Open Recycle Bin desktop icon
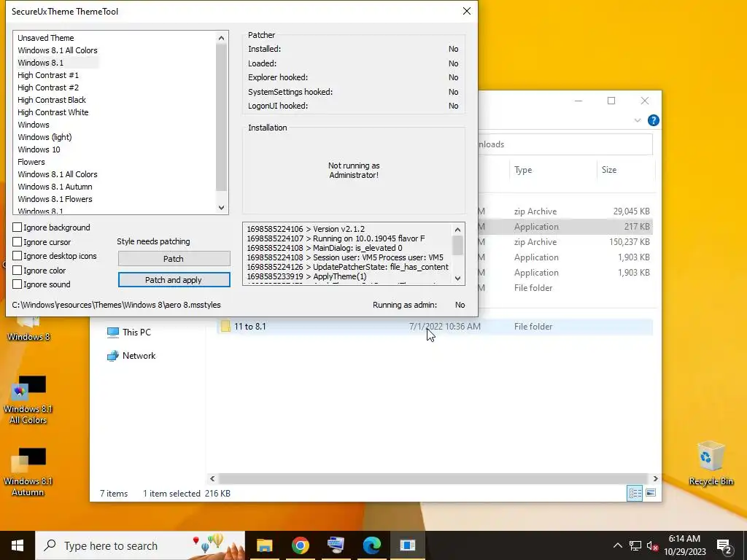The image size is (747, 560). [711, 462]
